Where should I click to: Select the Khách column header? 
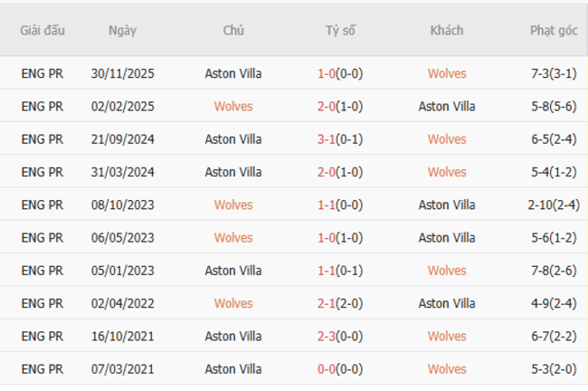pyautogui.click(x=447, y=30)
